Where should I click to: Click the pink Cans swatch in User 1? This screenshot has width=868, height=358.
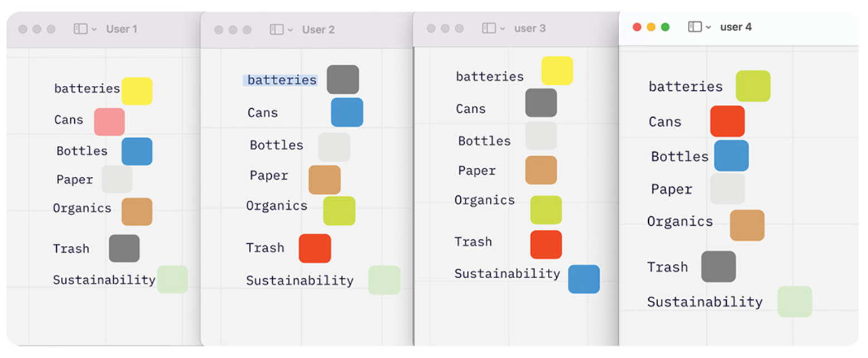click(109, 122)
